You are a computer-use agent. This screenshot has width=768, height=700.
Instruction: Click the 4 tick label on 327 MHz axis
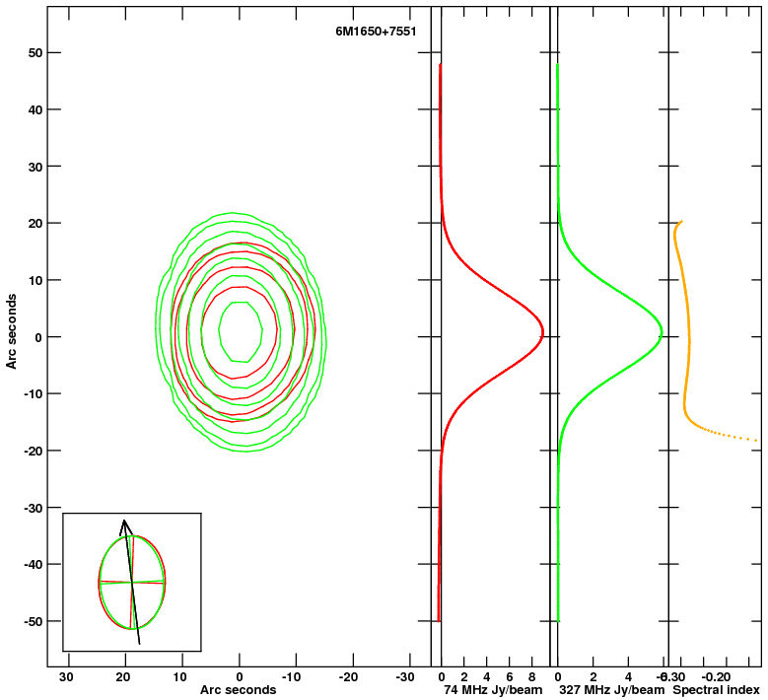[628, 677]
